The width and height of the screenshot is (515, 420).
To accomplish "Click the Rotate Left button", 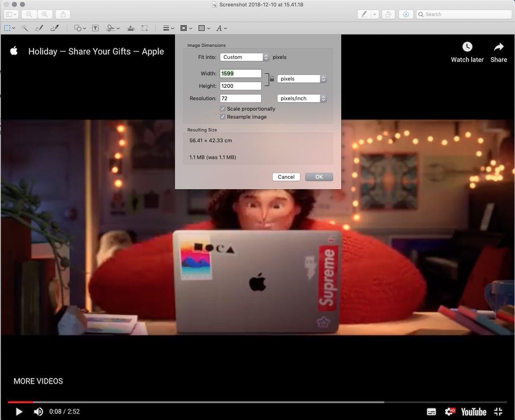I will tap(388, 14).
